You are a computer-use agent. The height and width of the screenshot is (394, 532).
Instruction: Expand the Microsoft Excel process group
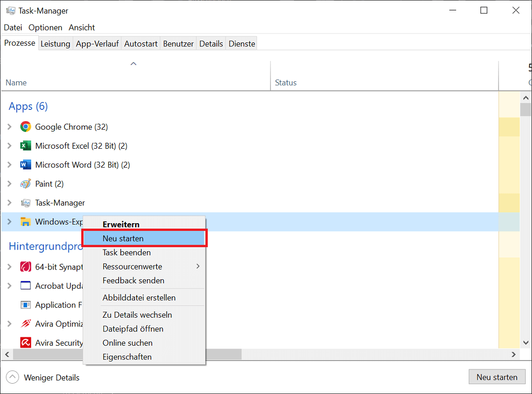pos(9,146)
